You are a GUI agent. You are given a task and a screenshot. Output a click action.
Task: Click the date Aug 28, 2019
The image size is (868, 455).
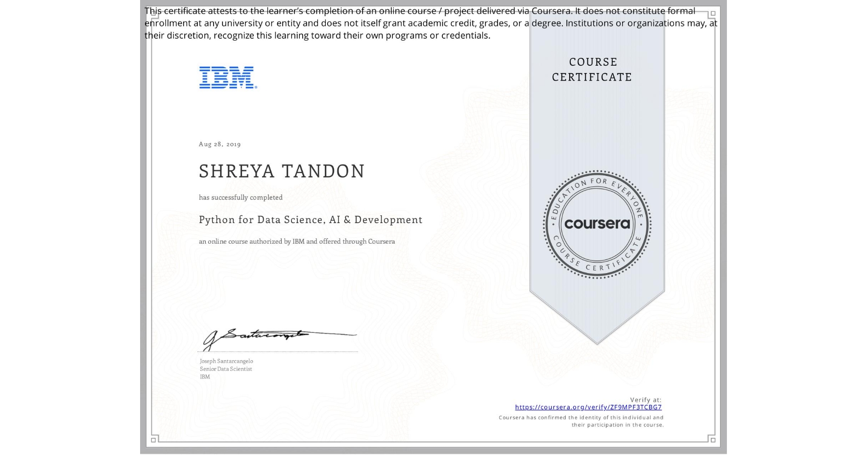[219, 144]
